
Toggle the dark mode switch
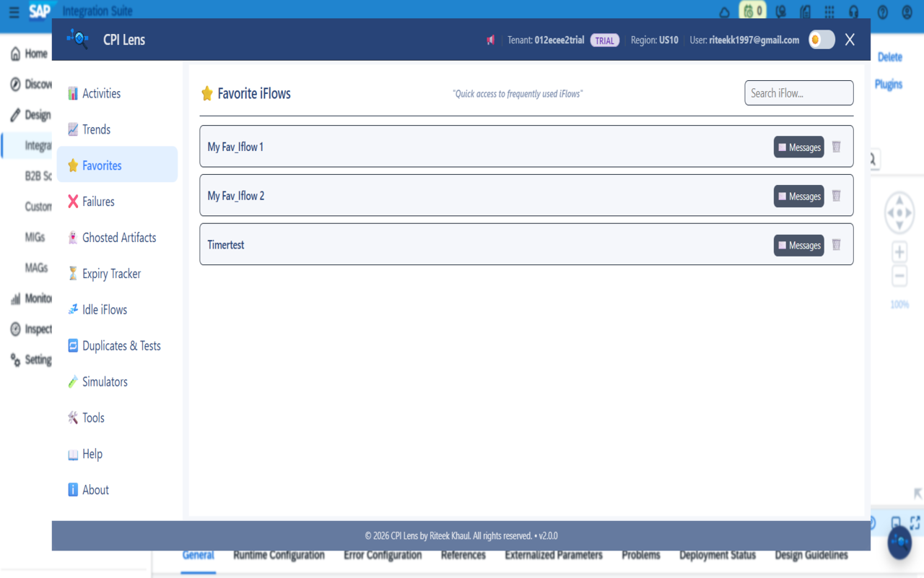821,40
